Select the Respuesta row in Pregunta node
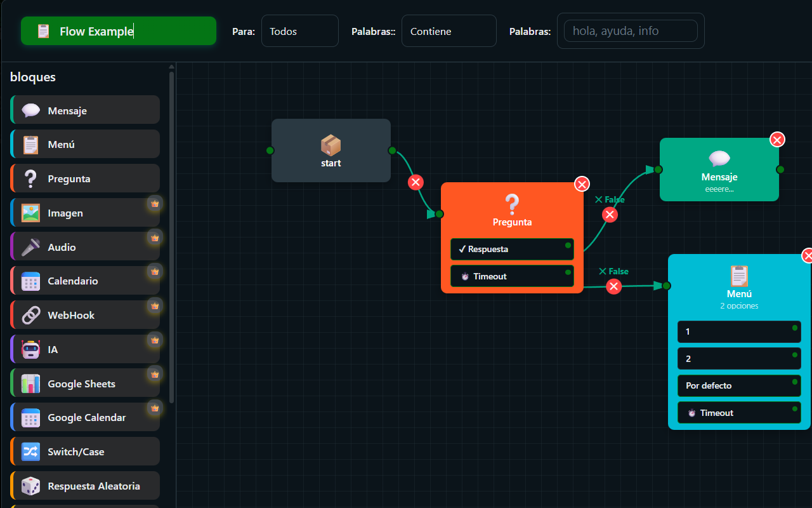 pos(512,249)
